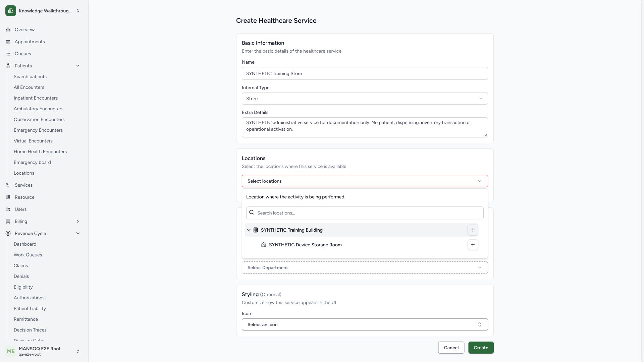
Task: Click the green Create button
Action: click(481, 348)
